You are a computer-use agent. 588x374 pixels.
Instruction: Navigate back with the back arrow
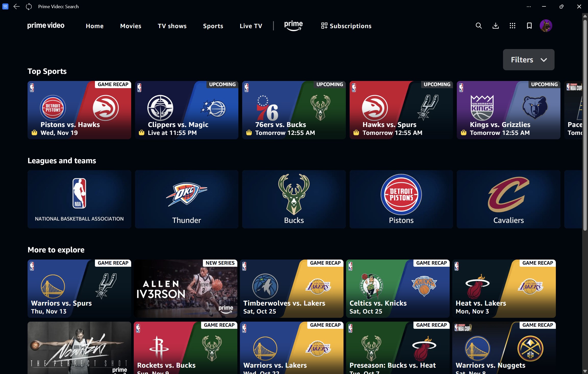pyautogui.click(x=16, y=6)
